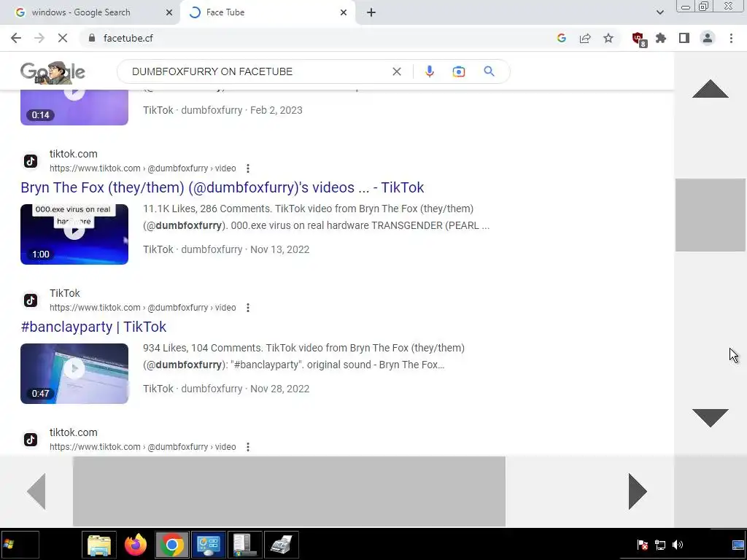Viewport: 747px width, 560px height.
Task: Click the show desktop tray icon
Action: [x=738, y=545]
